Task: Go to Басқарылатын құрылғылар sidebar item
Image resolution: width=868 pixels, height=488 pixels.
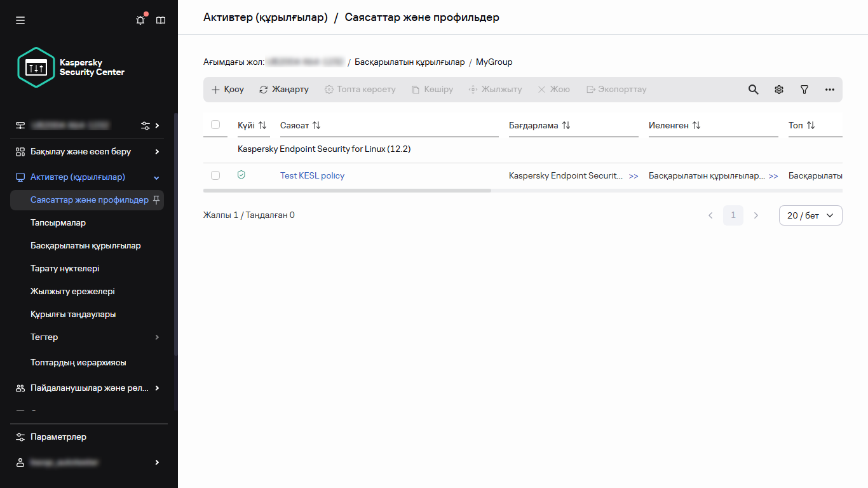Action: pyautogui.click(x=86, y=246)
